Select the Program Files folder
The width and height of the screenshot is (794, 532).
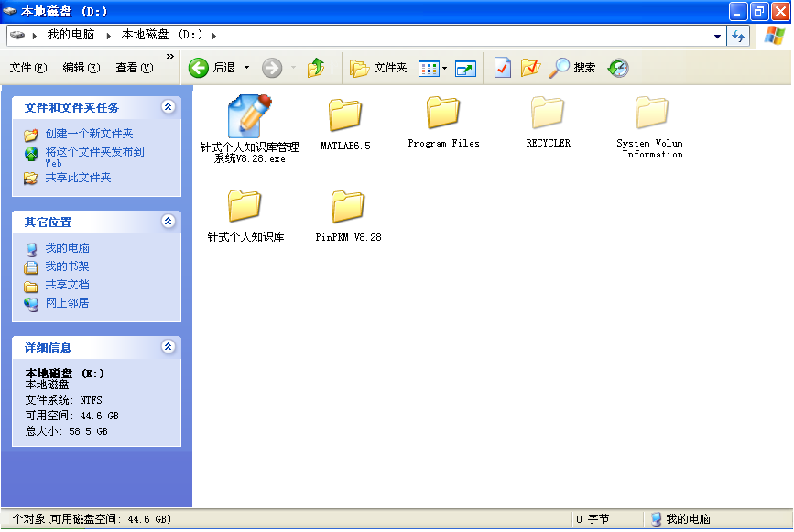point(443,113)
